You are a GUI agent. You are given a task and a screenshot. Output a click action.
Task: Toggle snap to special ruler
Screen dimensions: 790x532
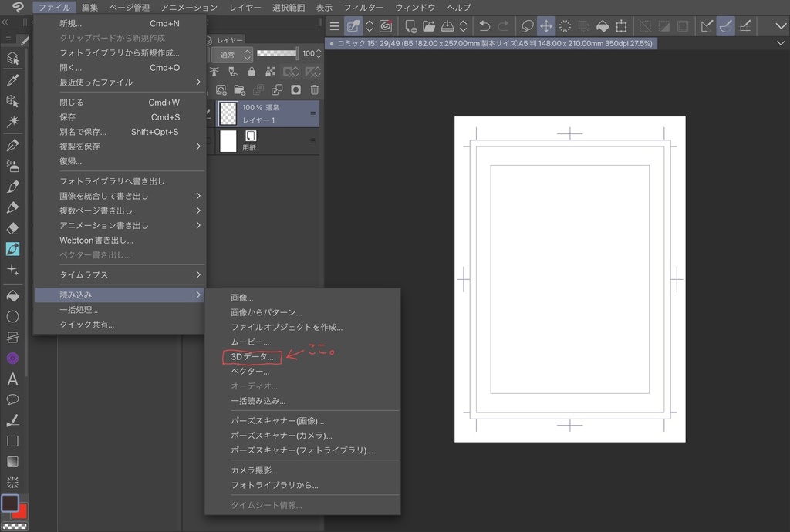(x=726, y=26)
